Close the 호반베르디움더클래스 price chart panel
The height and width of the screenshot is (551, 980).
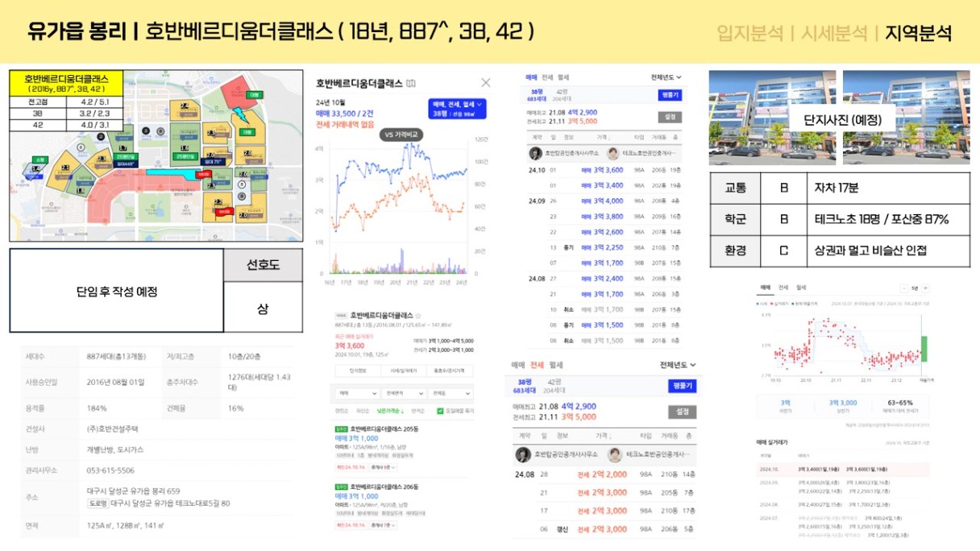tap(485, 82)
